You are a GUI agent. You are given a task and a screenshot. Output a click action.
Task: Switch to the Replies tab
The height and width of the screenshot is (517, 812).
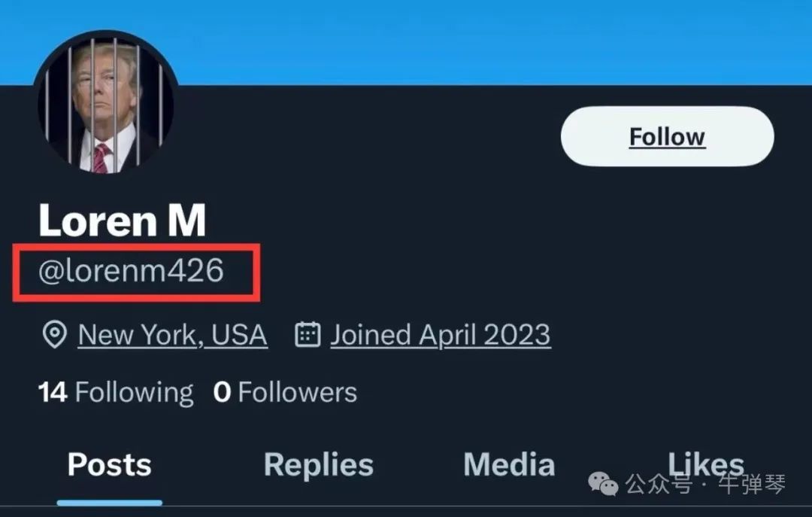coord(318,465)
